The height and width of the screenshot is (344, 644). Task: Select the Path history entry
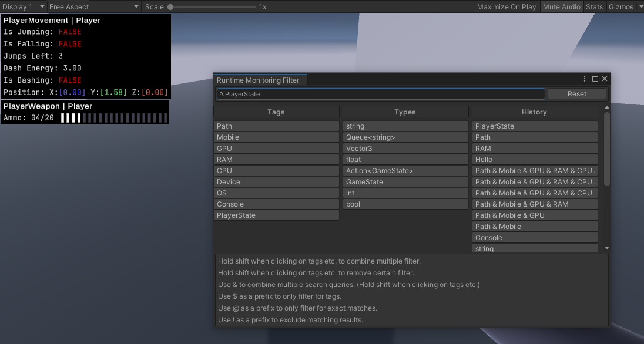click(x=535, y=137)
